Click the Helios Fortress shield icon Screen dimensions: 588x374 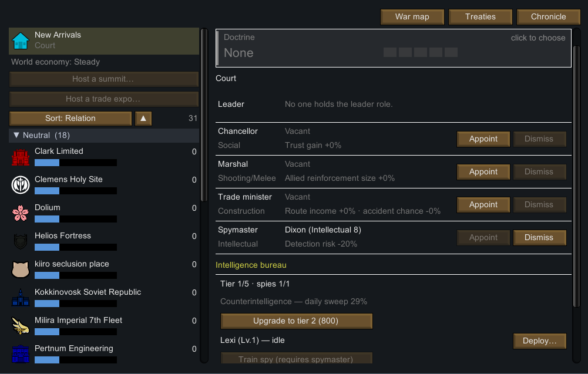(x=20, y=241)
